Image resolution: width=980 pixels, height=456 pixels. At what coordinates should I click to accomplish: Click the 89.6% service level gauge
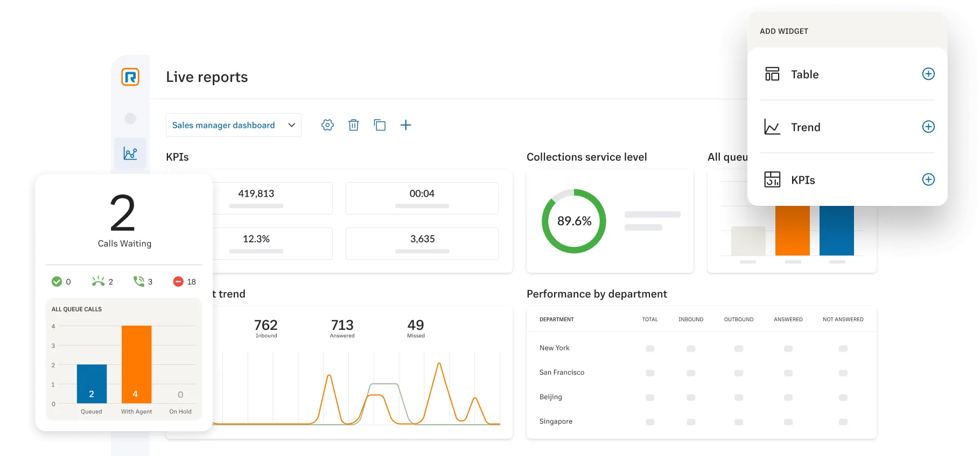click(574, 221)
